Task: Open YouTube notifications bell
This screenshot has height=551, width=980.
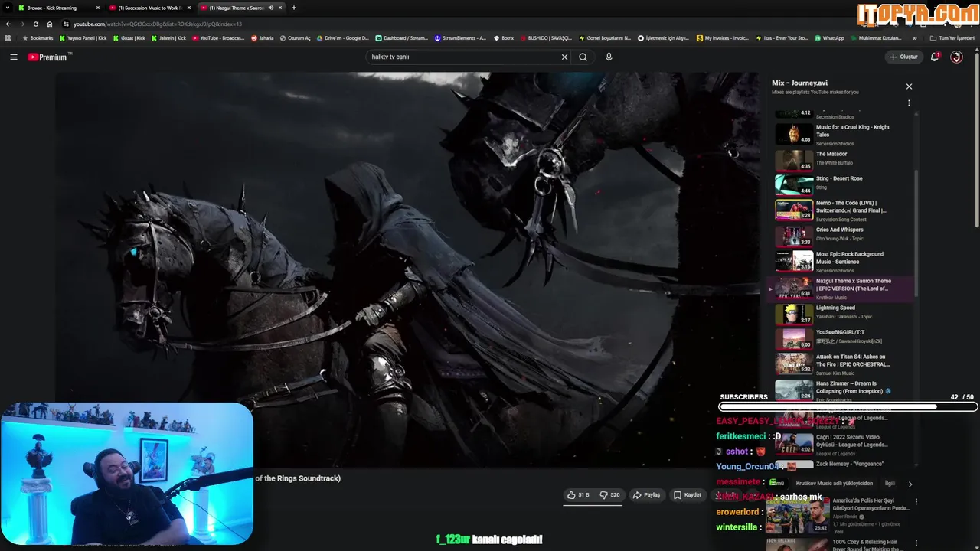Action: coord(935,57)
